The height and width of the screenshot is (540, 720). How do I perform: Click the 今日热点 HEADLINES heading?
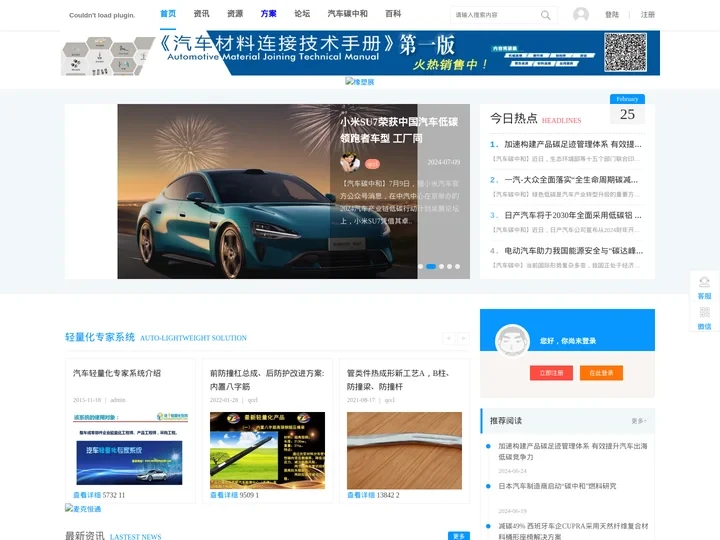535,118
